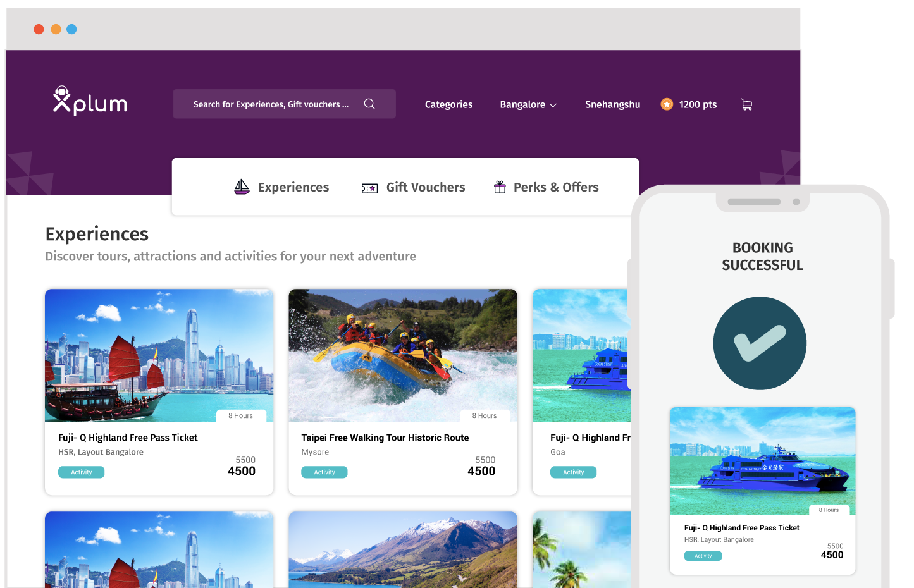This screenshot has width=914, height=588.
Task: Click 'Discover tours, attractions and activities' subtitle
Action: pos(230,257)
